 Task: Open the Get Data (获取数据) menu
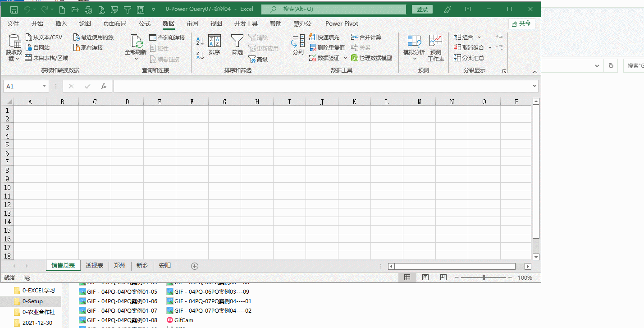[14, 48]
